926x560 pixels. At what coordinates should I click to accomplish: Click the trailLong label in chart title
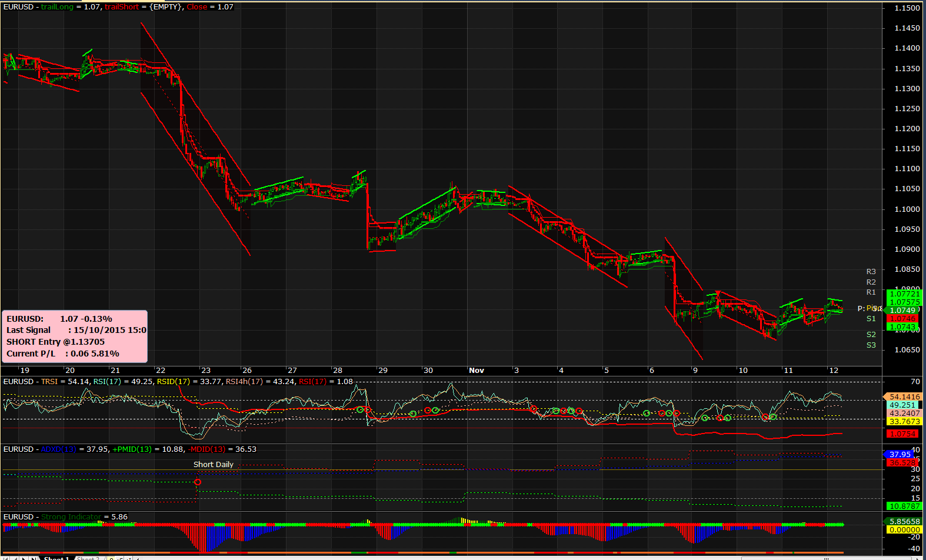pos(57,6)
